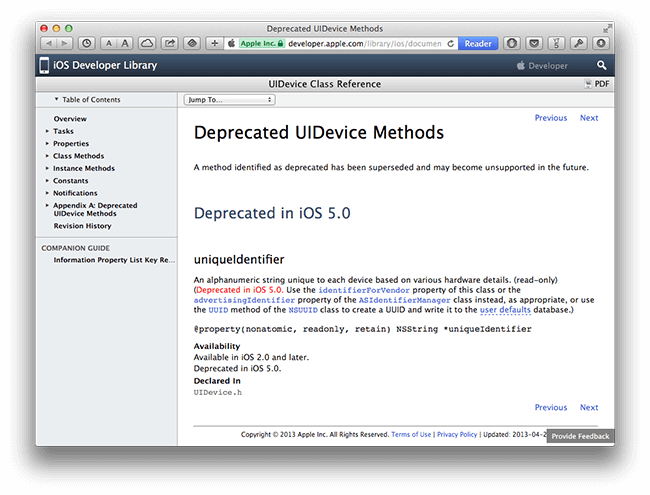Click the Pocket extension icon

tap(534, 43)
